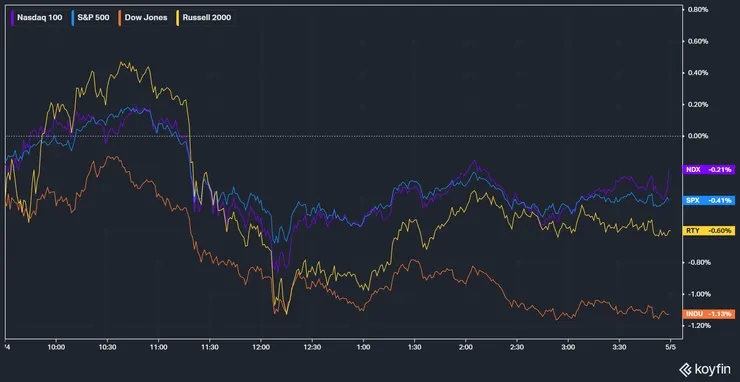740x382 pixels.
Task: Click the 11:30 time axis label
Action: click(210, 347)
